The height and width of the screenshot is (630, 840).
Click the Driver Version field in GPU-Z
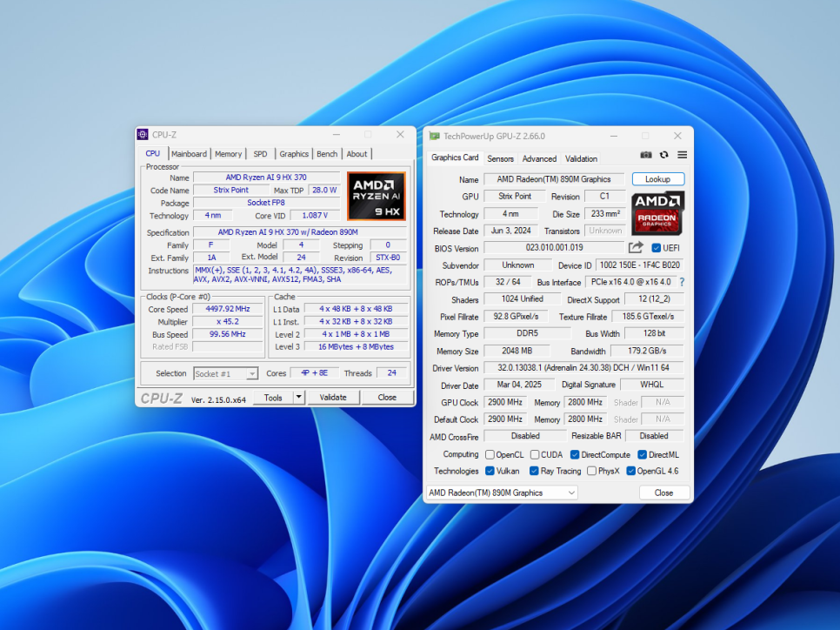click(x=583, y=368)
